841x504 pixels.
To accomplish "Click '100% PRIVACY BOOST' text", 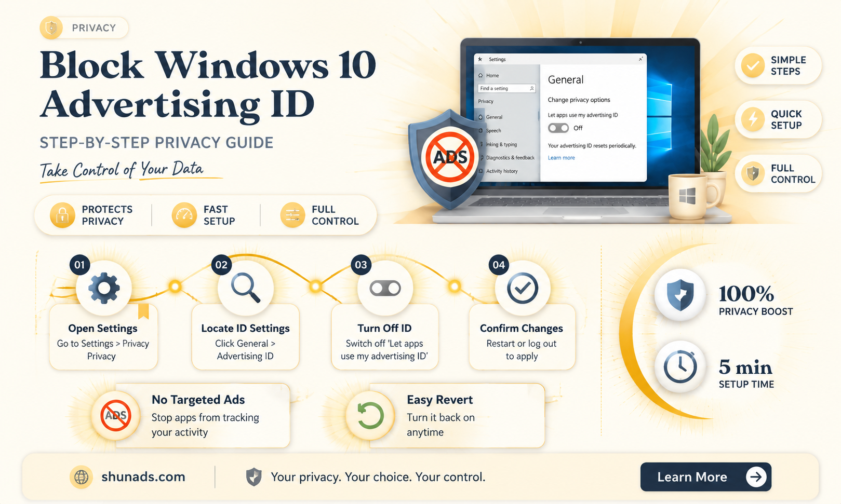I will (x=756, y=301).
